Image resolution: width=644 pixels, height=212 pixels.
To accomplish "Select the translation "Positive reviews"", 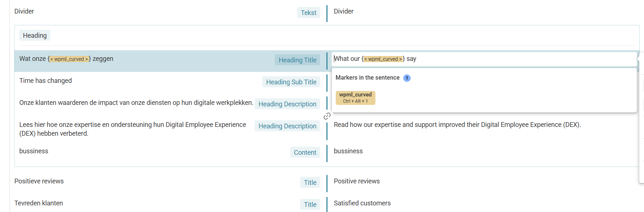I will pyautogui.click(x=357, y=181).
